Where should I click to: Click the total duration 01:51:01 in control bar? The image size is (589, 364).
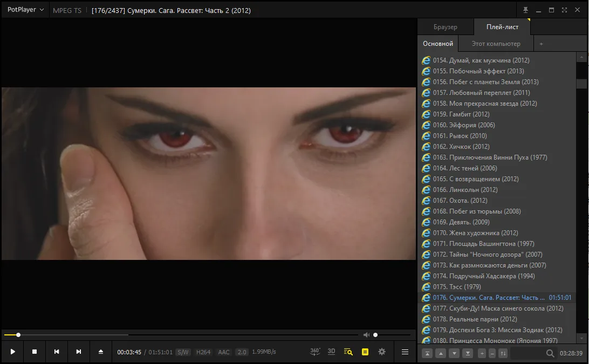click(x=160, y=352)
